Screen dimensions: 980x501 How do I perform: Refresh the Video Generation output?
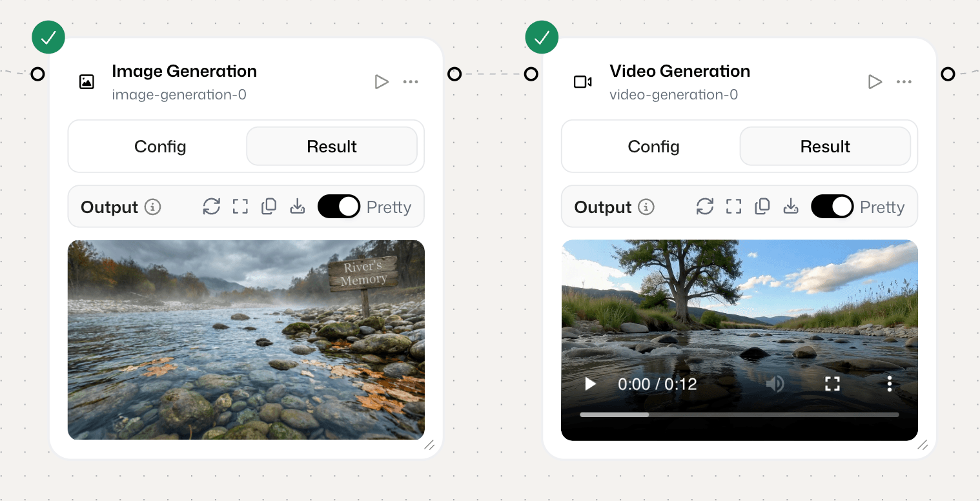click(x=705, y=207)
